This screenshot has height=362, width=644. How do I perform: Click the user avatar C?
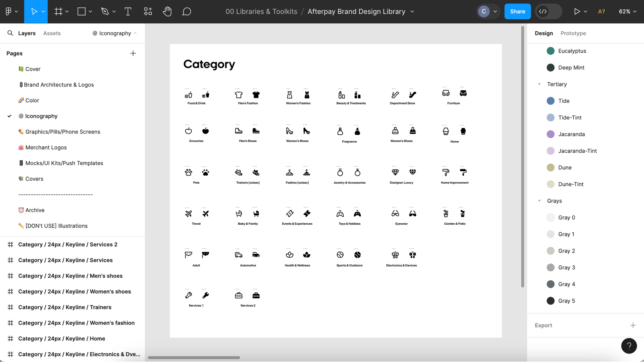(x=484, y=11)
